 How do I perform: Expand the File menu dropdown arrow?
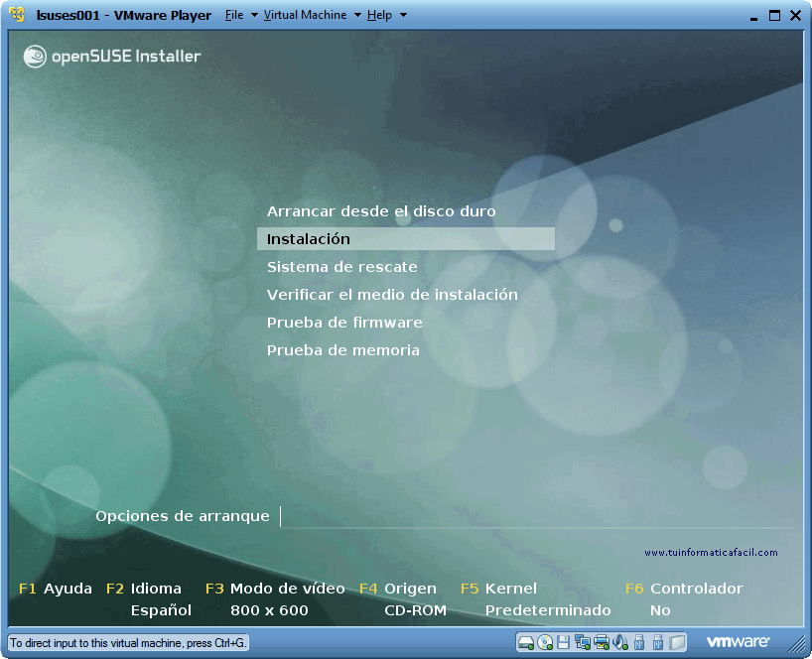254,15
